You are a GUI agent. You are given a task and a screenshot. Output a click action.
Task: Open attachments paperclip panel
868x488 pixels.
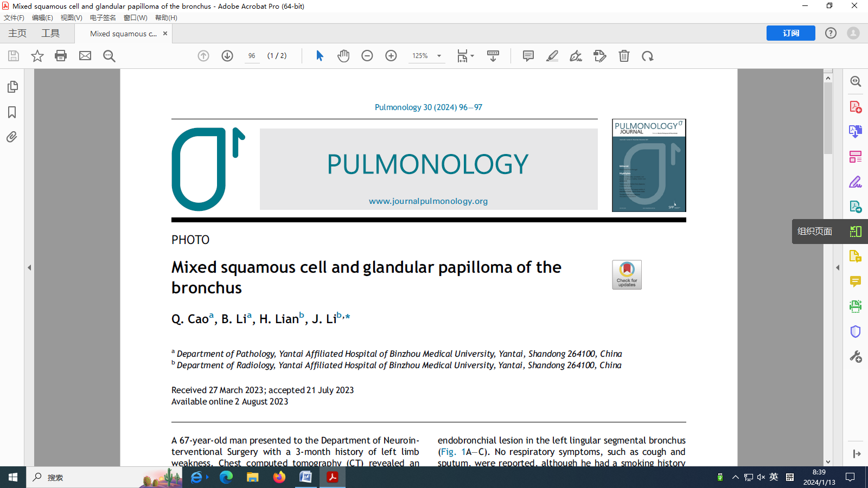click(12, 137)
